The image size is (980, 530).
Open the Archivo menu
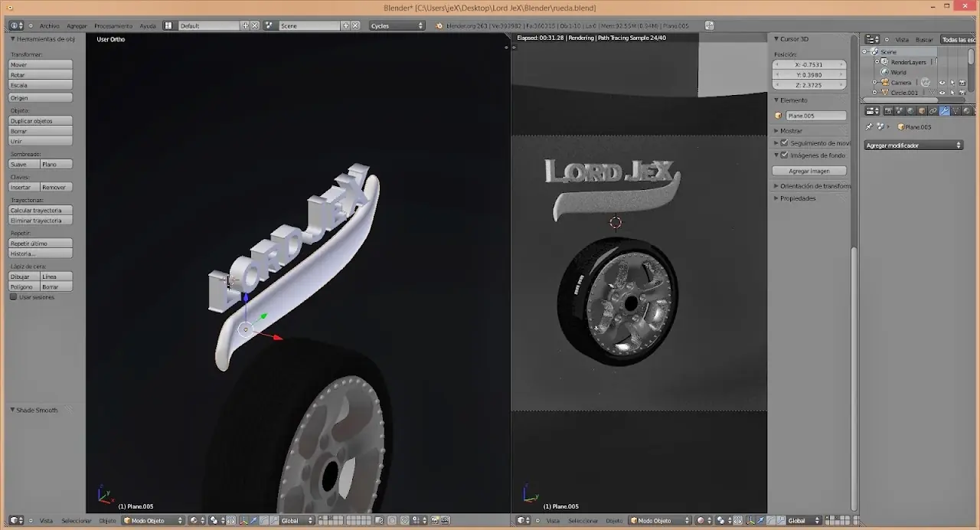49,26
